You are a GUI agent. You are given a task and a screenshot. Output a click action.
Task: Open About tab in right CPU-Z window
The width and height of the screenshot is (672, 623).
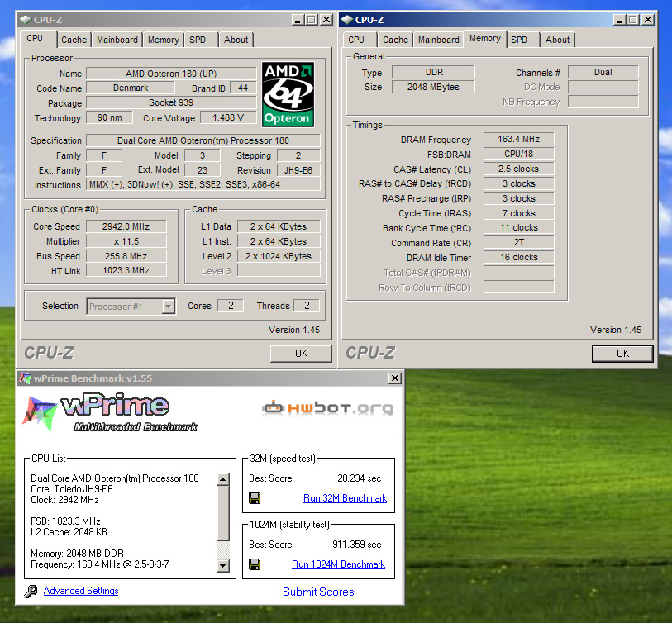click(x=557, y=40)
